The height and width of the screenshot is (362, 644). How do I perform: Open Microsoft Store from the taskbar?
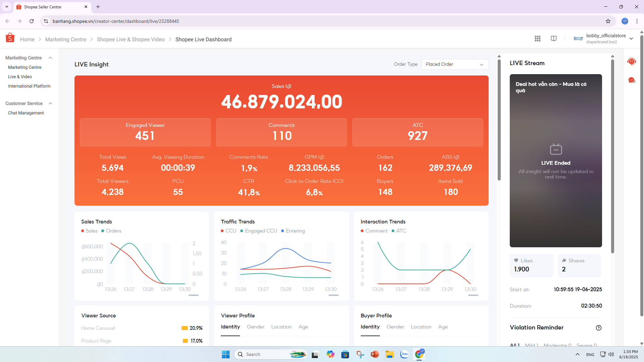tap(345, 354)
